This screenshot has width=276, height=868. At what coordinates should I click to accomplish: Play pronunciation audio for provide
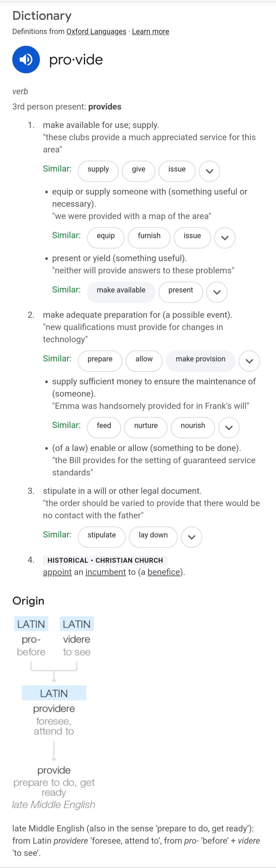click(x=26, y=60)
